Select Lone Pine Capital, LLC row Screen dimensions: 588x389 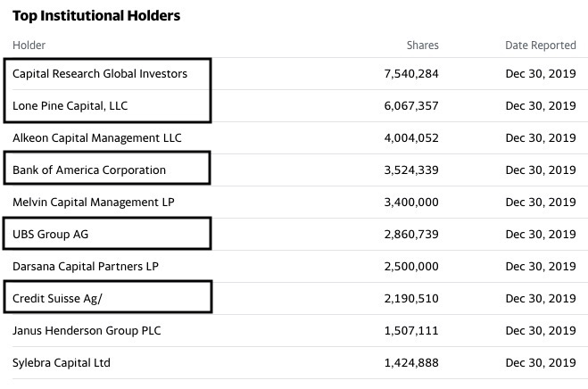(x=70, y=105)
